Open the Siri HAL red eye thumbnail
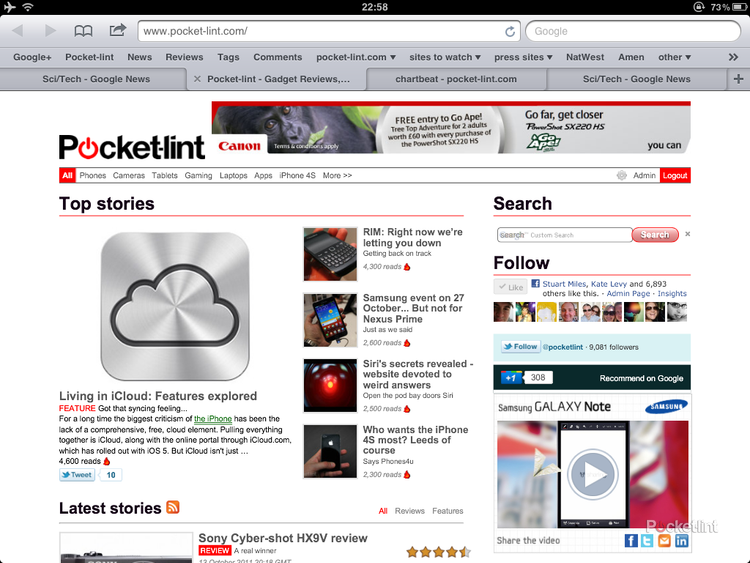Image resolution: width=750 pixels, height=563 pixels. 330,386
